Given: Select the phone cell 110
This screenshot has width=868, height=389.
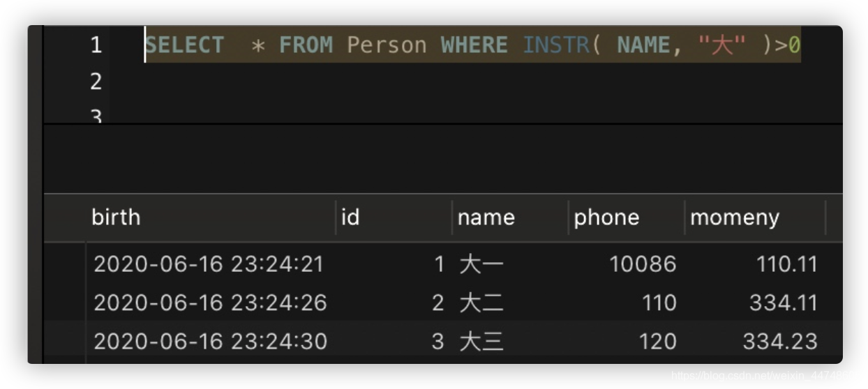Looking at the screenshot, I should point(659,303).
